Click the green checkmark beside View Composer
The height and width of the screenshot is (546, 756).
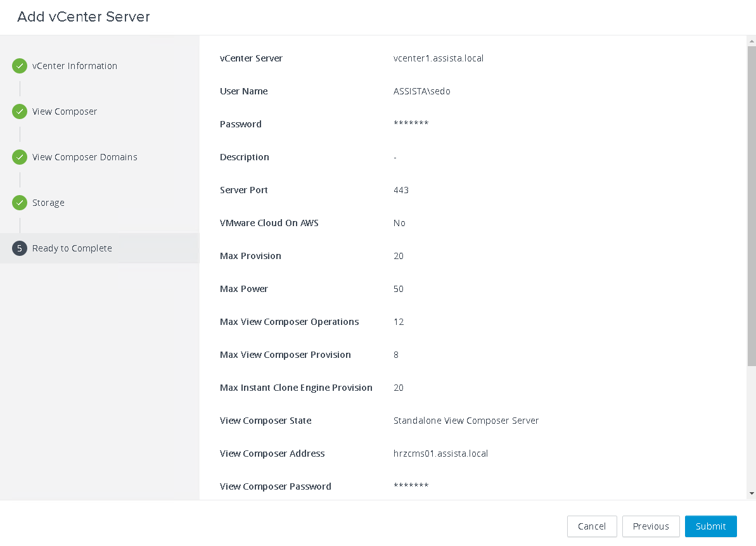pos(19,112)
